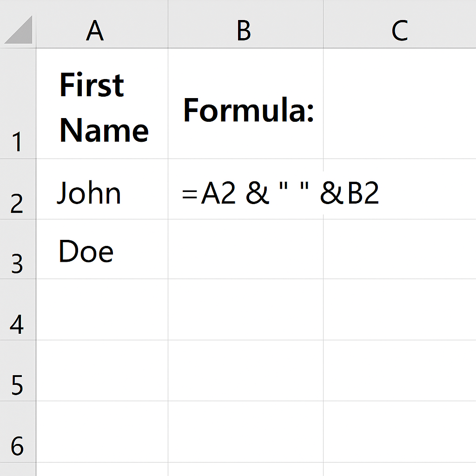
Task: Select column C header
Action: [x=400, y=24]
